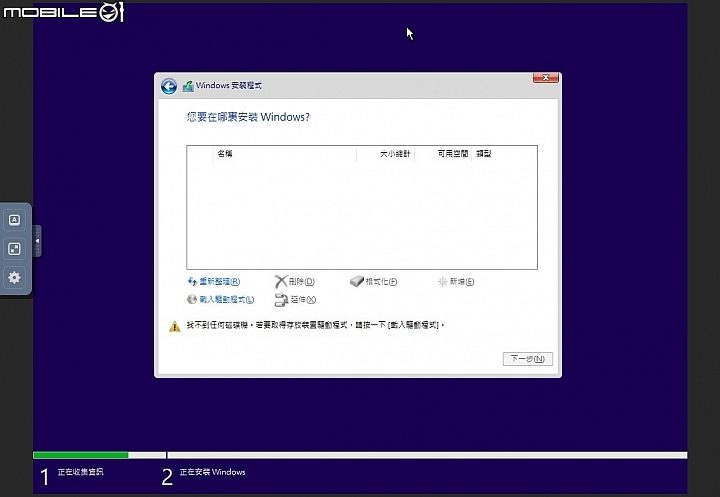Collapse the side panel with arrow handle

point(37,241)
